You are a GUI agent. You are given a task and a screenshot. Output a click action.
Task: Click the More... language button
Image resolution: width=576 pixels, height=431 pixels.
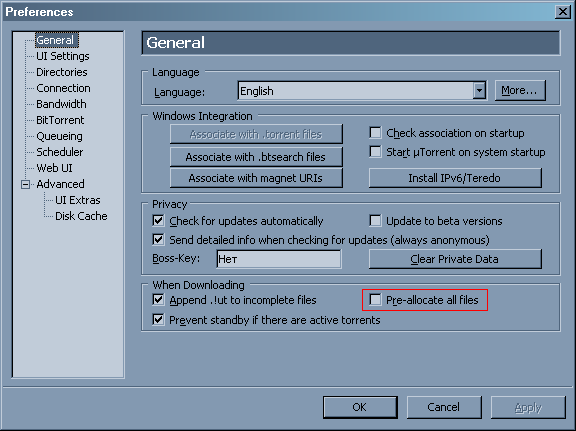click(520, 90)
